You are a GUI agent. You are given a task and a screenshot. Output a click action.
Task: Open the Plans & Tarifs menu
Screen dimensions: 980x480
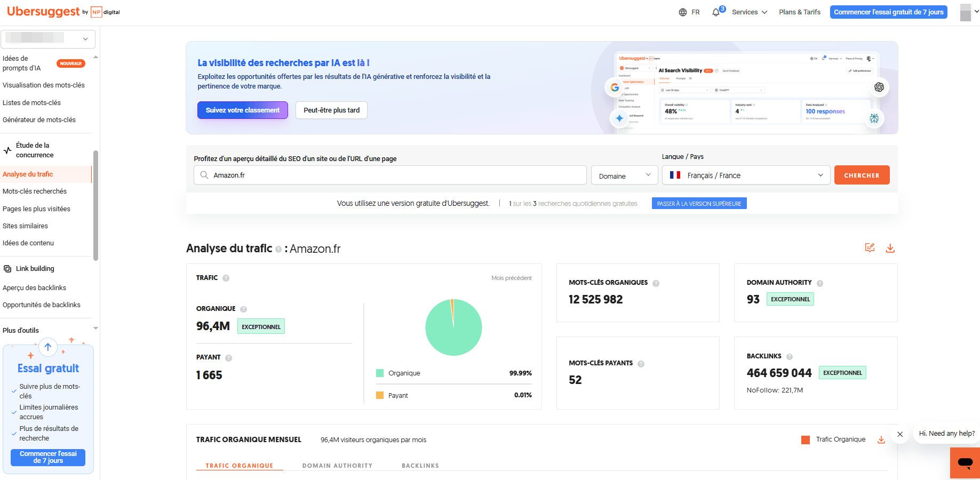pos(799,12)
